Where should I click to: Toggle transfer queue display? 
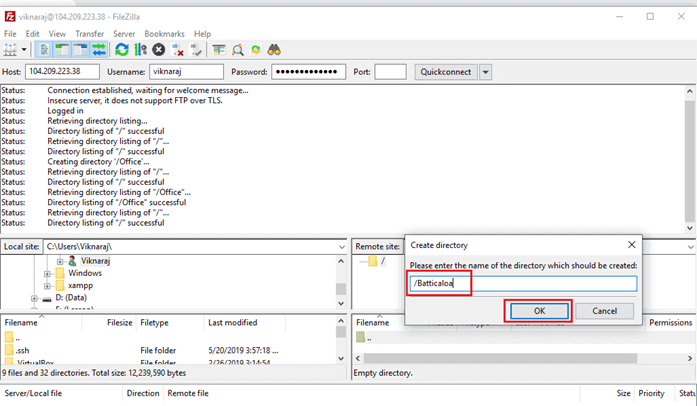point(99,50)
